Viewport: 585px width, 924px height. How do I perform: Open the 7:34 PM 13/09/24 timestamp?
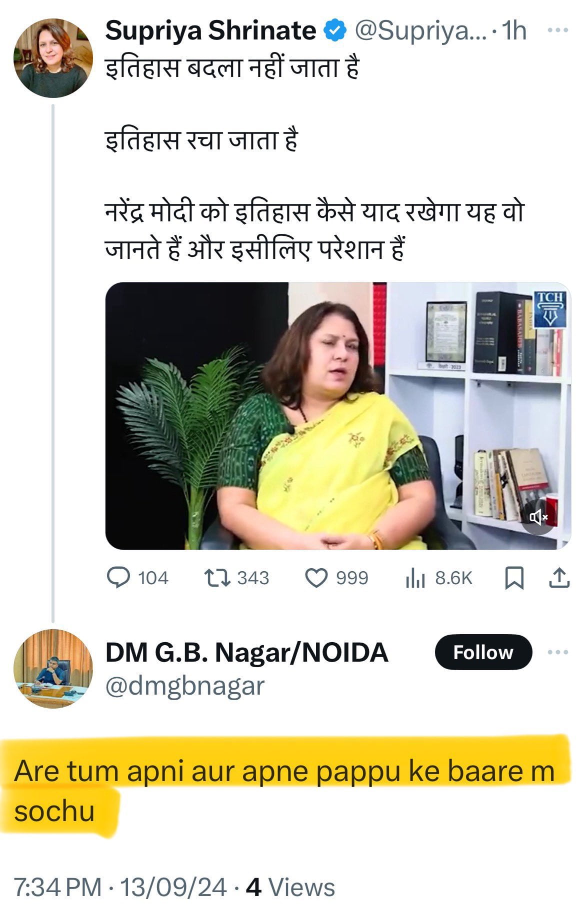click(x=120, y=887)
